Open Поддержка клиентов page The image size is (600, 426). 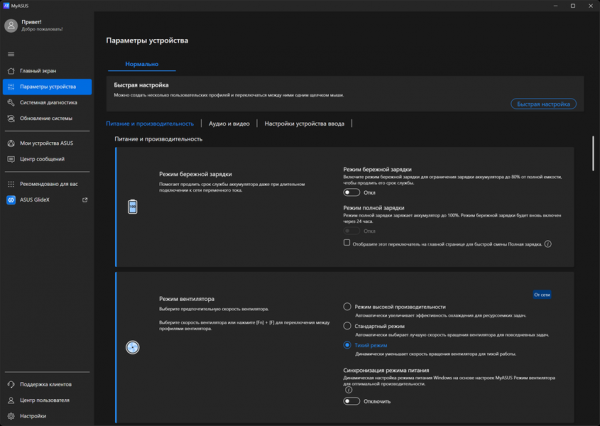[47, 384]
